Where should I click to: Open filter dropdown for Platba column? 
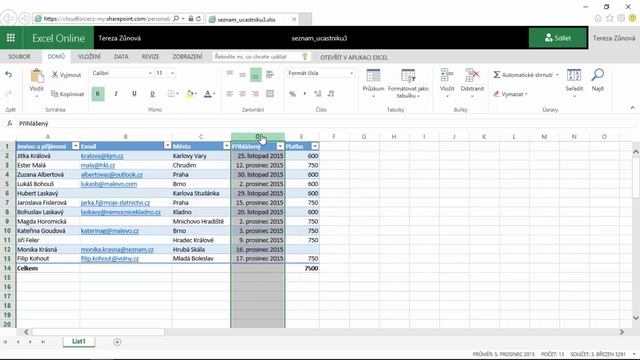pos(315,146)
